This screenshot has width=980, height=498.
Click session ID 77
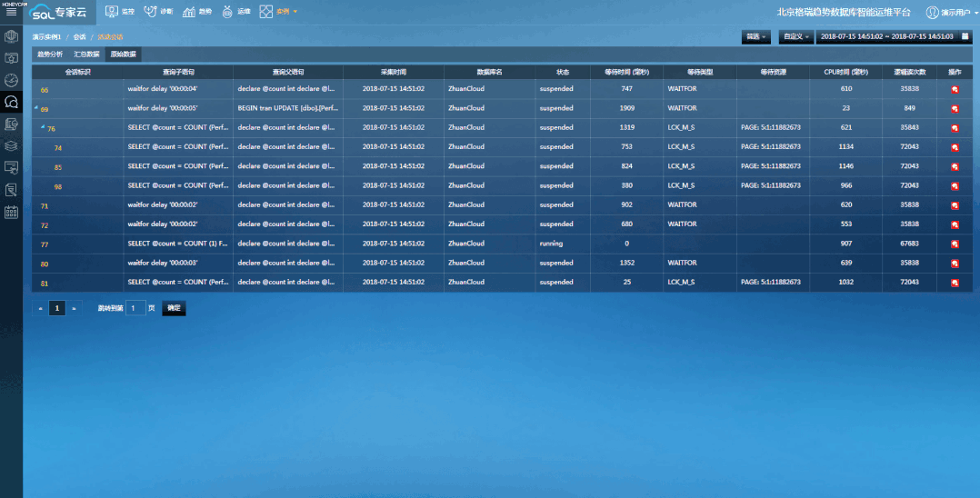(x=45, y=244)
